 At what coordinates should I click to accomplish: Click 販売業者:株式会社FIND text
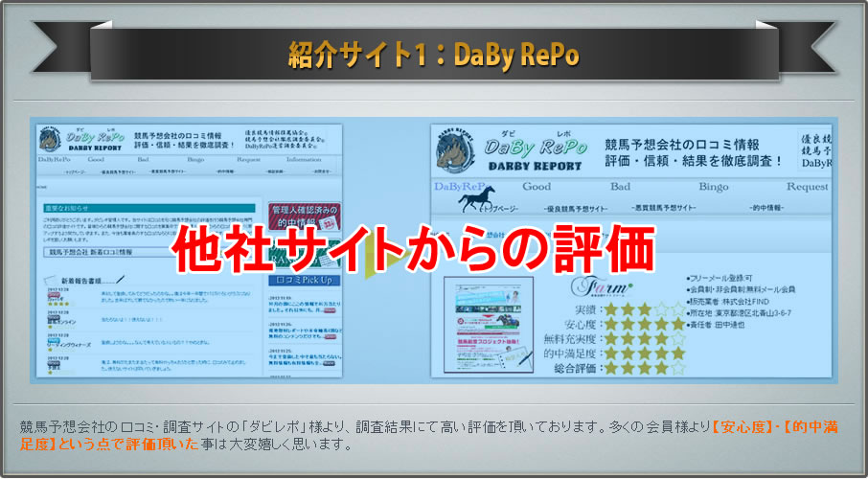[727, 302]
